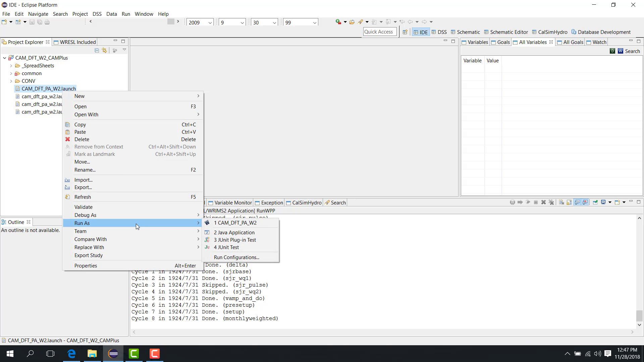Click the open folder toolbar icon

click(x=352, y=22)
